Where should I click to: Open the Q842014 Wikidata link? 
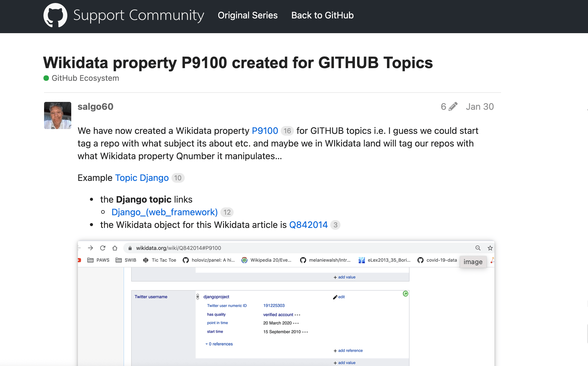(308, 225)
